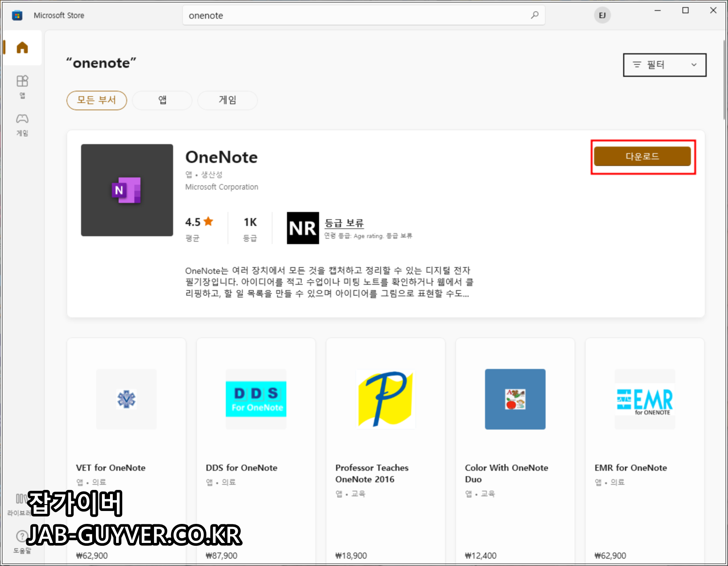Open the EMR for OneNote icon
This screenshot has height=566, width=728.
[x=645, y=399]
